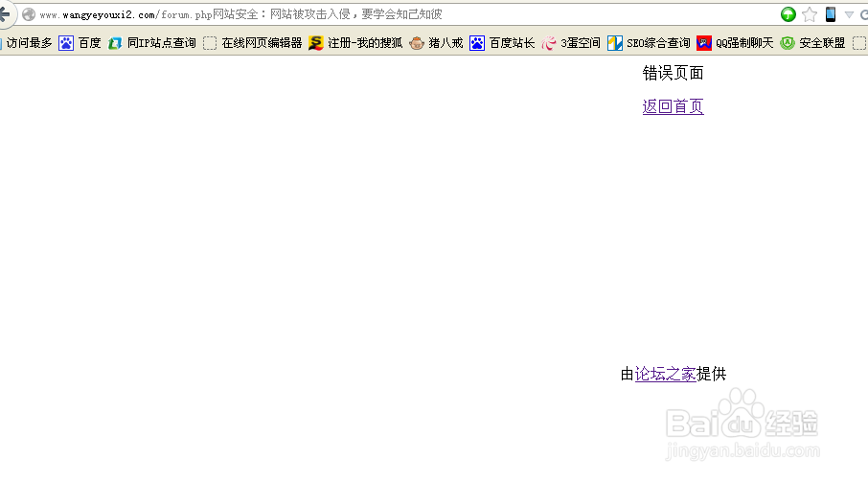Click the 猪八戒 monkey face icon
This screenshot has height=481, width=868.
[417, 42]
